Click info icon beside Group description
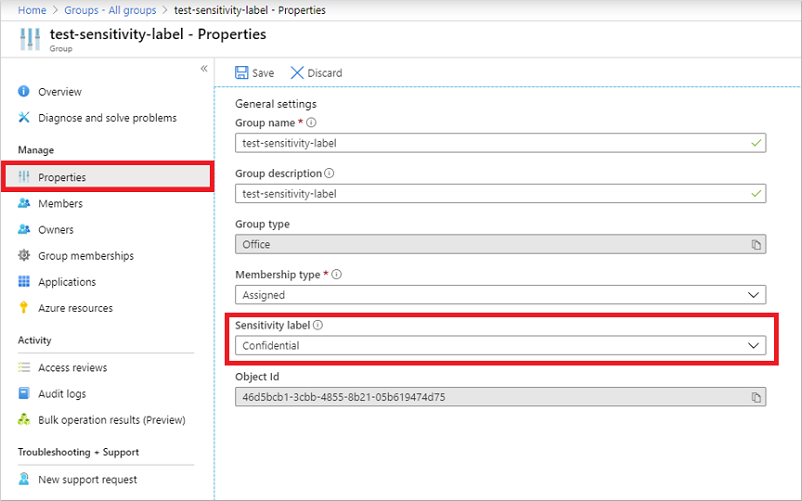Image resolution: width=802 pixels, height=501 pixels. pos(330,173)
